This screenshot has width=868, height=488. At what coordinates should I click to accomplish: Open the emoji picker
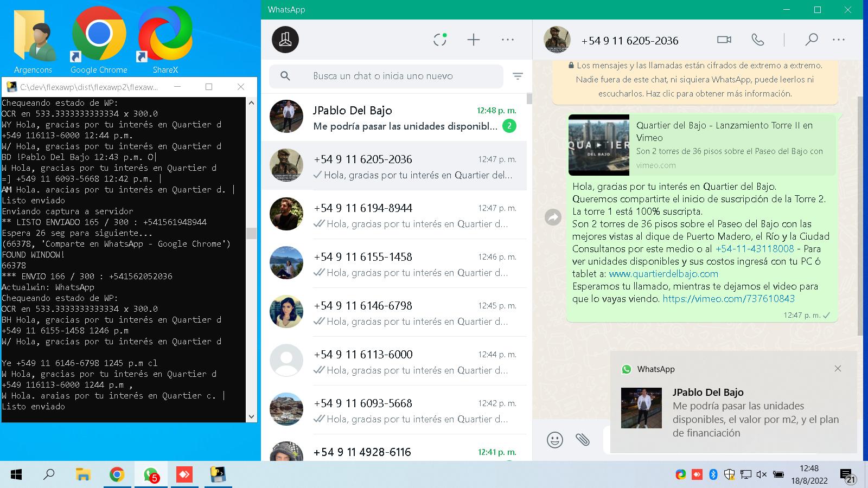(x=554, y=440)
